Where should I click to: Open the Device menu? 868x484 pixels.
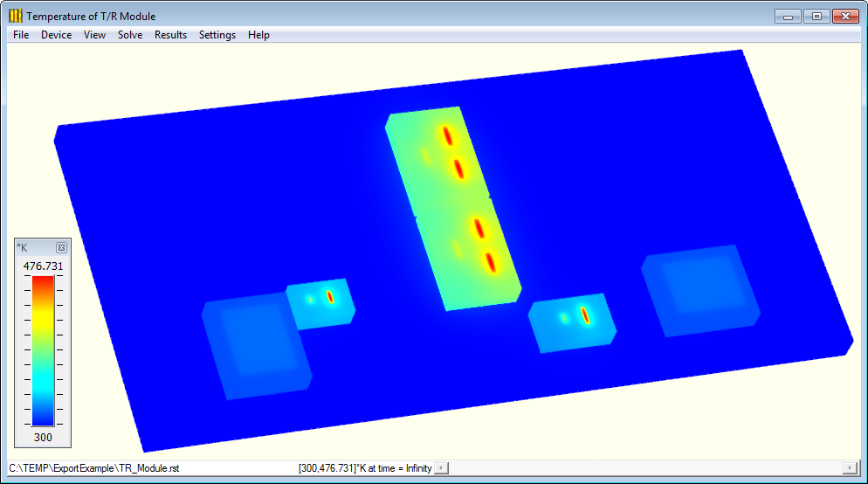(x=56, y=35)
